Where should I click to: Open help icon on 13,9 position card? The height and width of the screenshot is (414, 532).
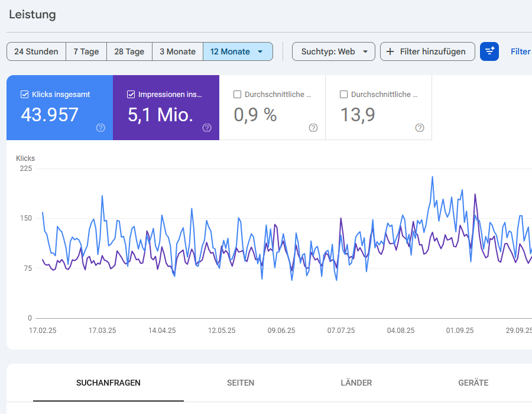(x=420, y=128)
